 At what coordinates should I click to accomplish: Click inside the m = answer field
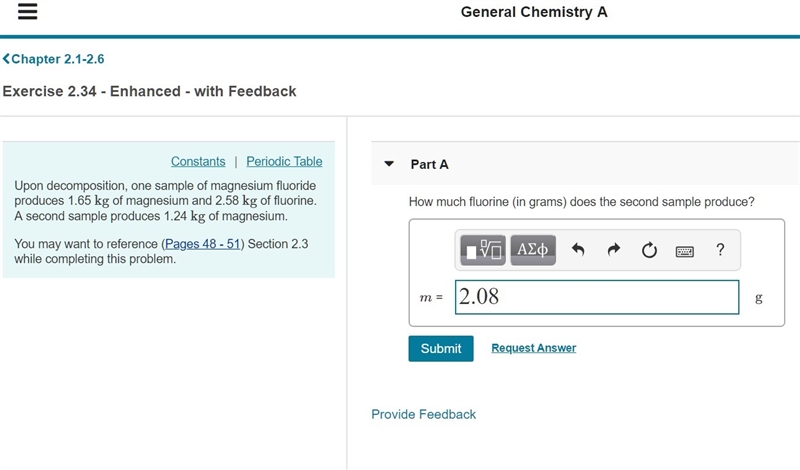(597, 297)
